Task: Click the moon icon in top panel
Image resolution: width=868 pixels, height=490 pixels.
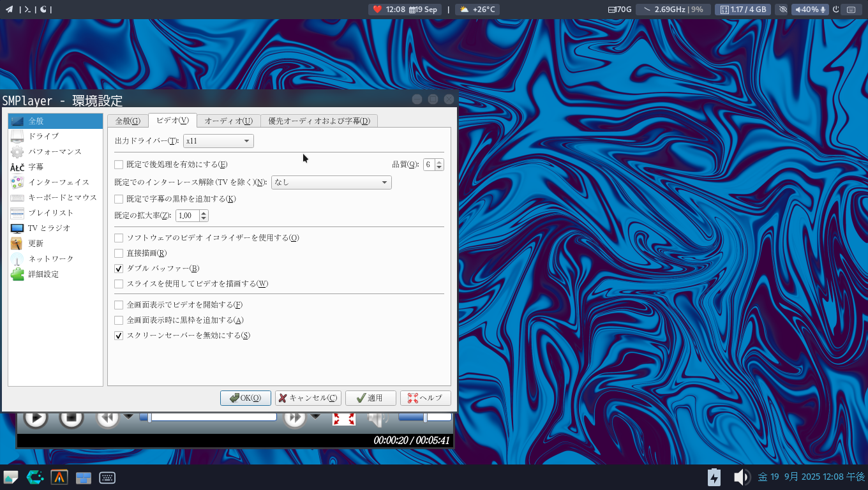Action: pos(43,10)
